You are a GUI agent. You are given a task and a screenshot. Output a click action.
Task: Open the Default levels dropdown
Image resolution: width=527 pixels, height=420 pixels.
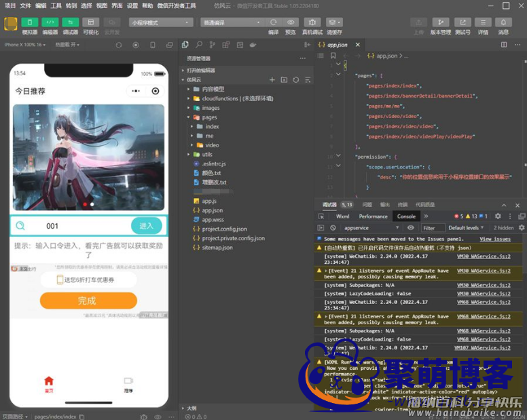click(466, 227)
